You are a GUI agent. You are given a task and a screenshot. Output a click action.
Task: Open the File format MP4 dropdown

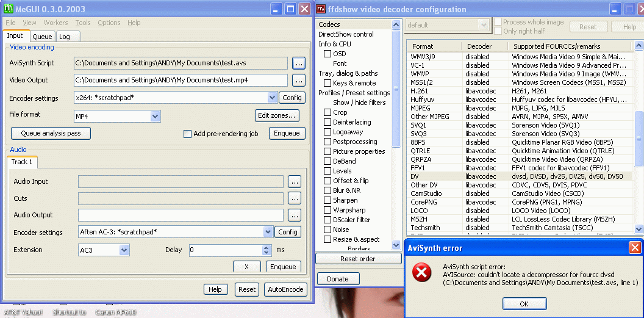155,116
